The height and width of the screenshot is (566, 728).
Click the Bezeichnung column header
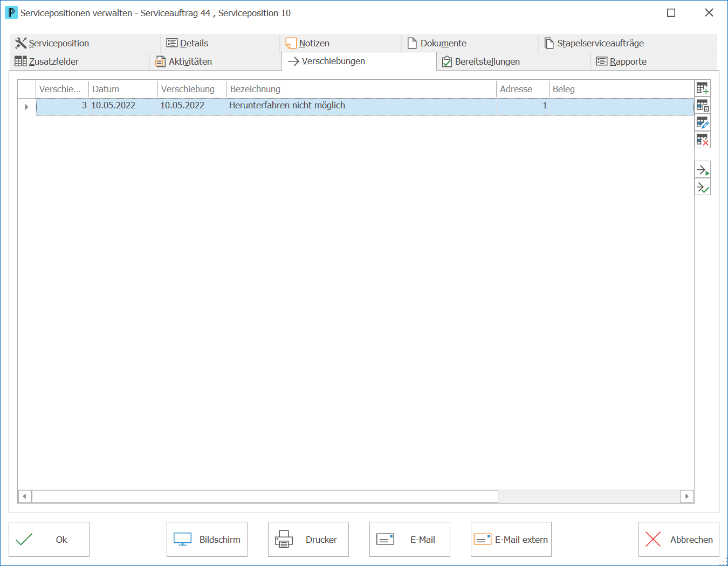361,89
